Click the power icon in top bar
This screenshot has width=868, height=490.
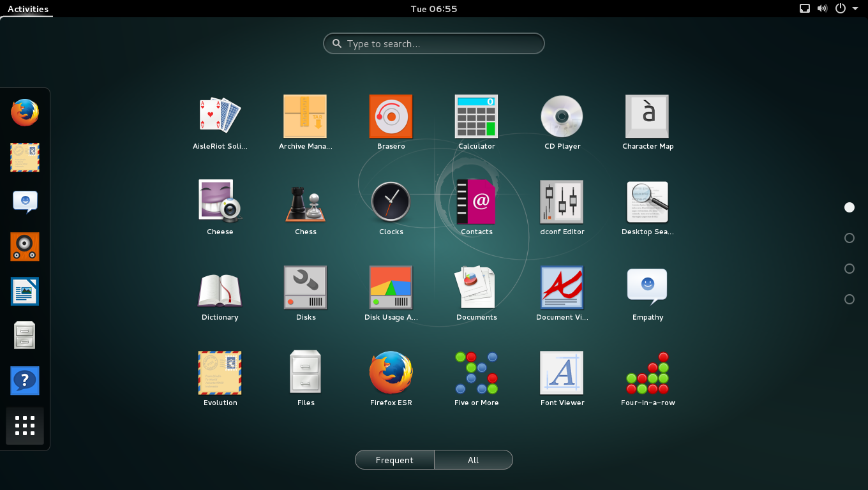841,9
